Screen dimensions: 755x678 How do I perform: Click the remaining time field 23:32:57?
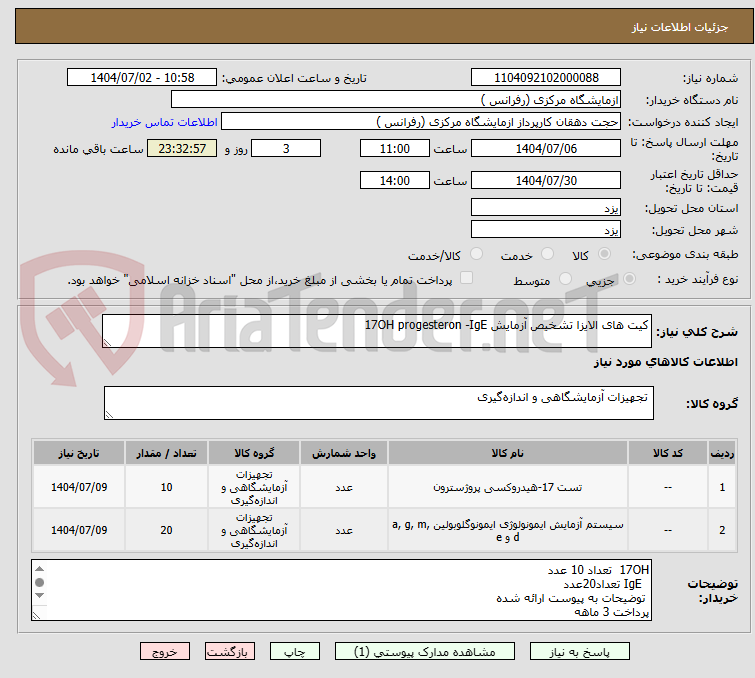[x=182, y=148]
